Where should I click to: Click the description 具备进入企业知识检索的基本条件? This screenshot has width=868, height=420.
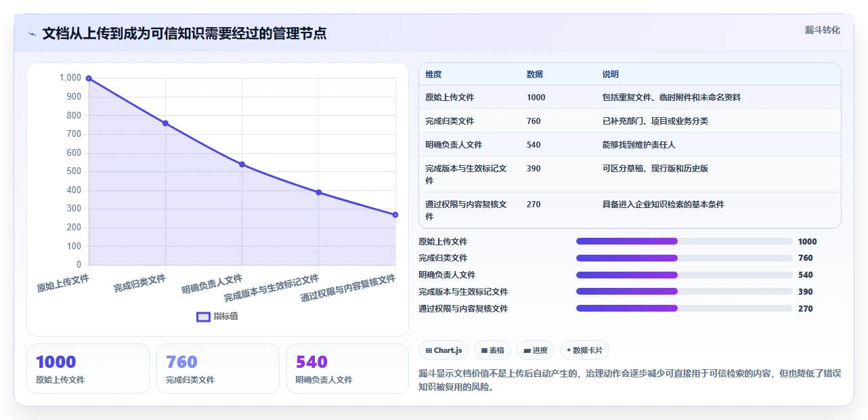(664, 205)
